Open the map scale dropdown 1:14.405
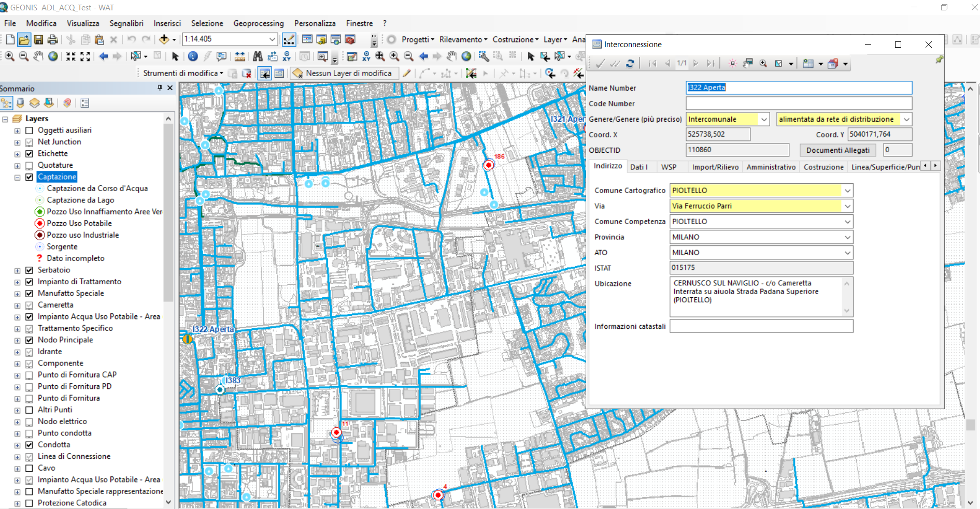The height and width of the screenshot is (509, 980). point(272,39)
